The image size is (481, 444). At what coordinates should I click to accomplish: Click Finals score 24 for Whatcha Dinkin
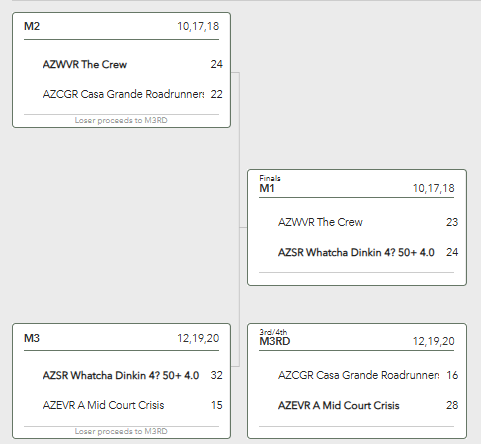(x=452, y=252)
